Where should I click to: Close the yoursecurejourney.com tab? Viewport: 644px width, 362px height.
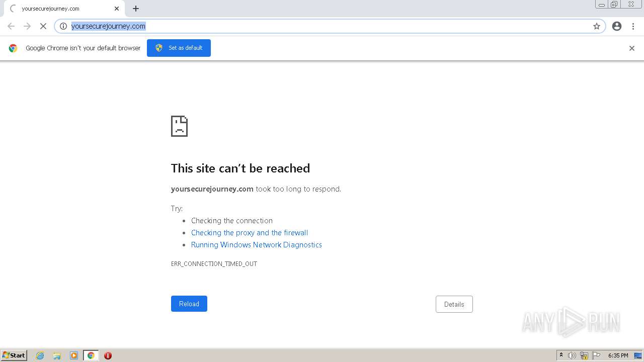click(117, 9)
